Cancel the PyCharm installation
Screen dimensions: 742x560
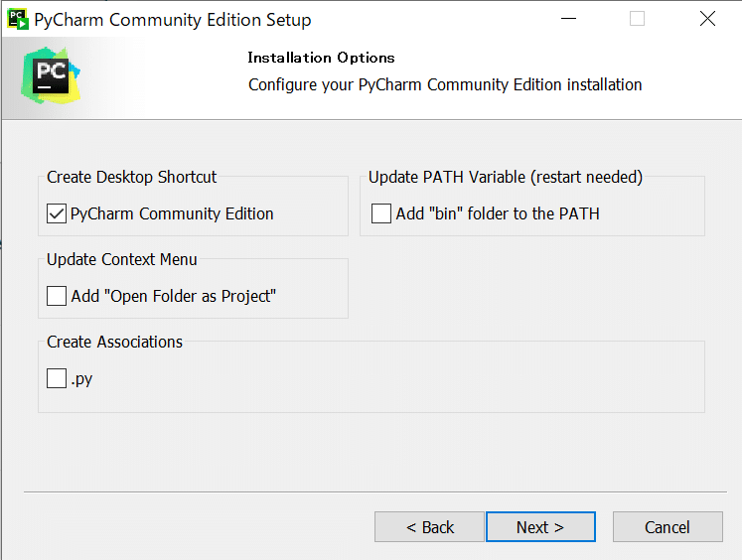tap(668, 527)
